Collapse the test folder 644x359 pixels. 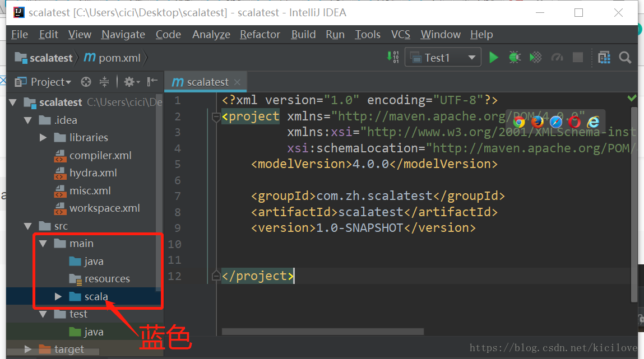pos(43,314)
